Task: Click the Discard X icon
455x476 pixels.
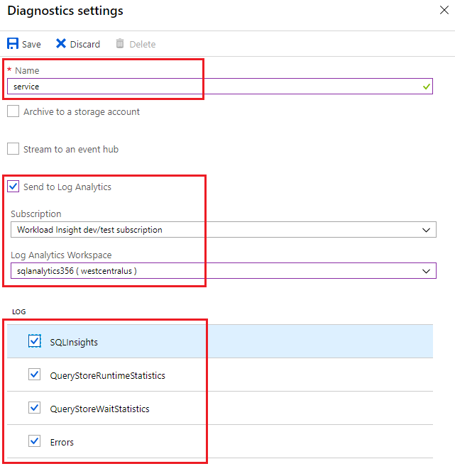Action: [x=61, y=44]
